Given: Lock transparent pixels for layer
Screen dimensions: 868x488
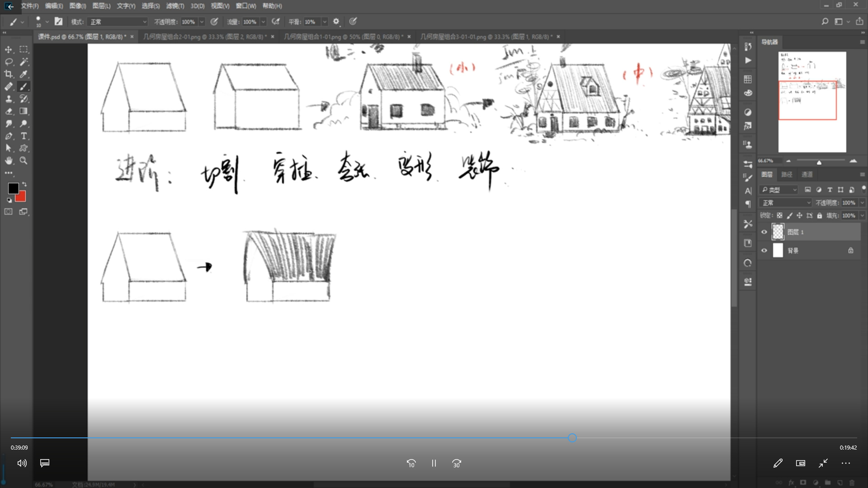Looking at the screenshot, I should pyautogui.click(x=779, y=216).
